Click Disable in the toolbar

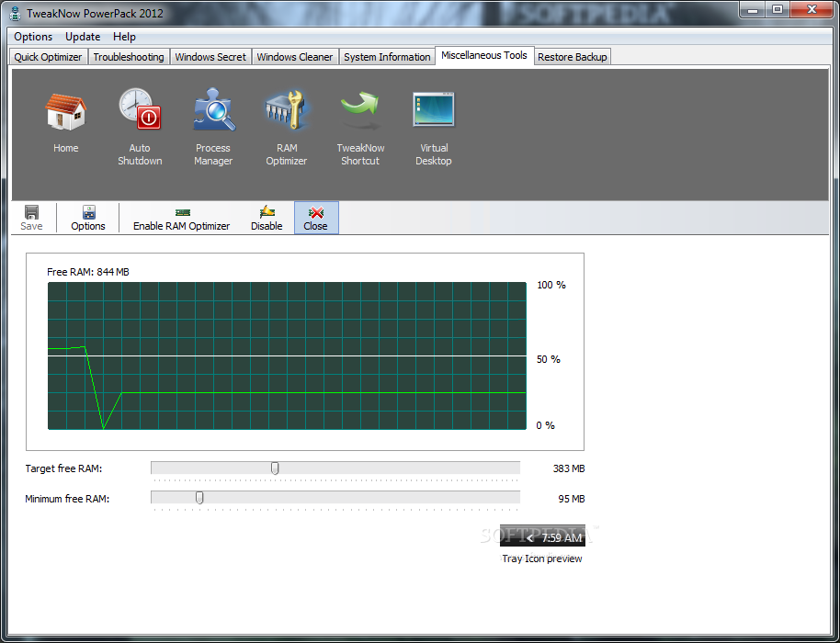[x=267, y=218]
